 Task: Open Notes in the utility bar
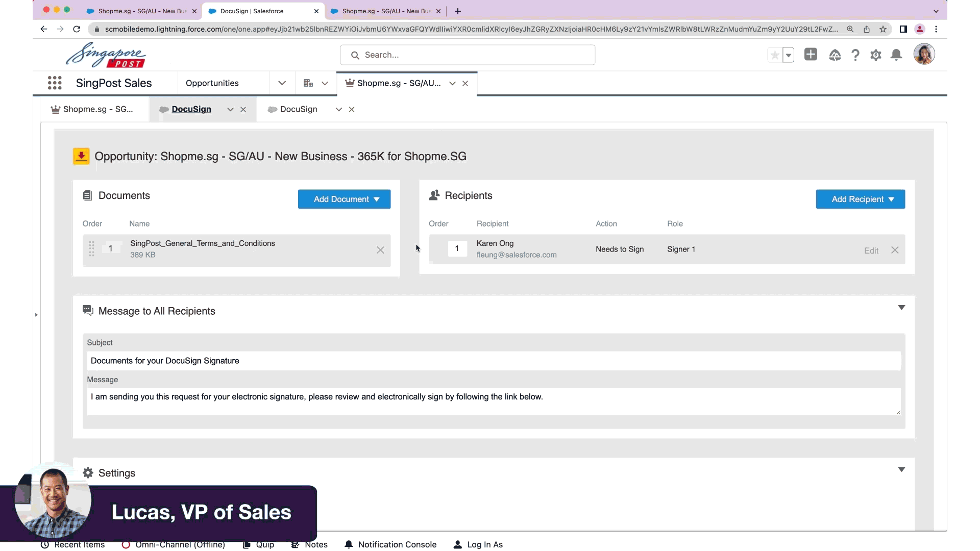pyautogui.click(x=309, y=545)
